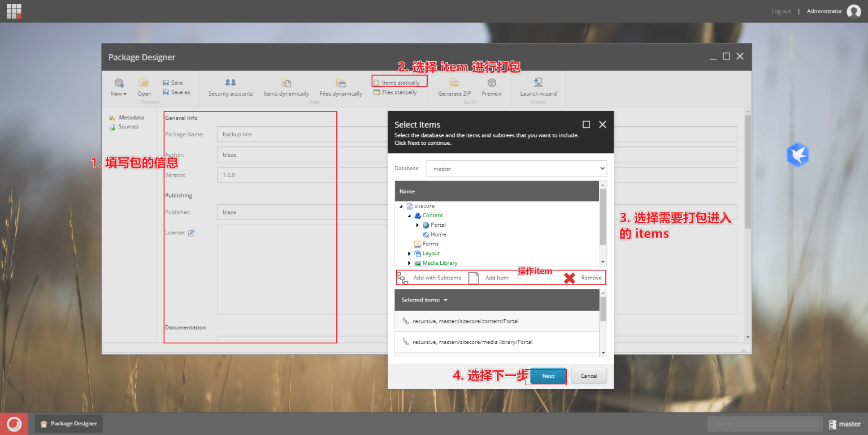Add Items dynamically source
The height and width of the screenshot is (435, 868).
(x=287, y=87)
